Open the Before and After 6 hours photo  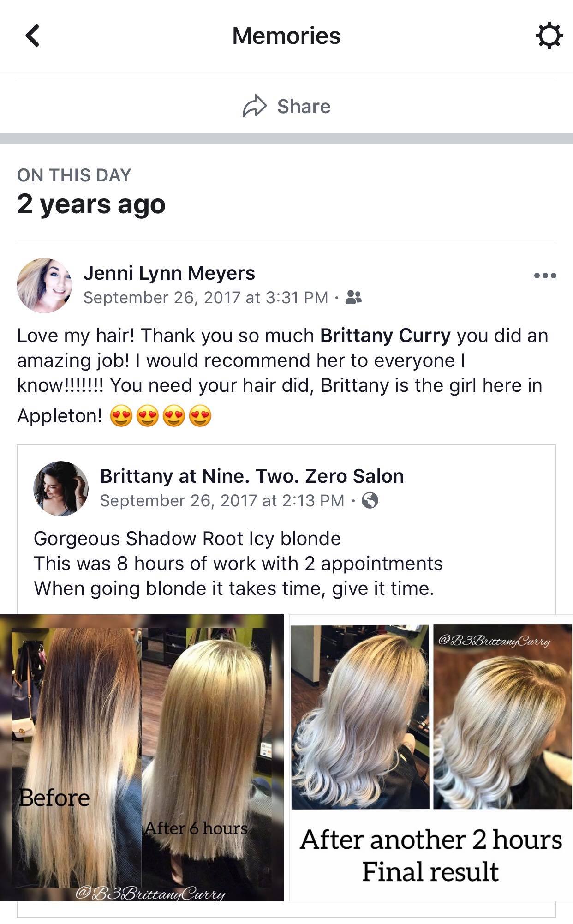coord(142,758)
